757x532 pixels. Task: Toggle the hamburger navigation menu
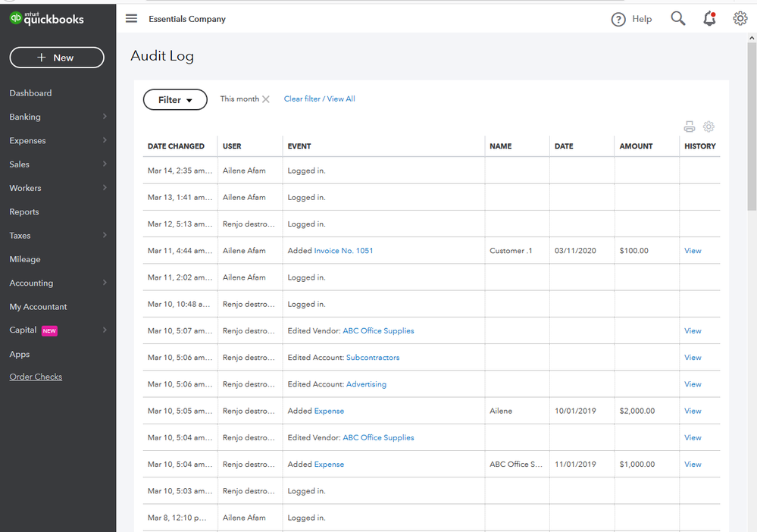(131, 18)
